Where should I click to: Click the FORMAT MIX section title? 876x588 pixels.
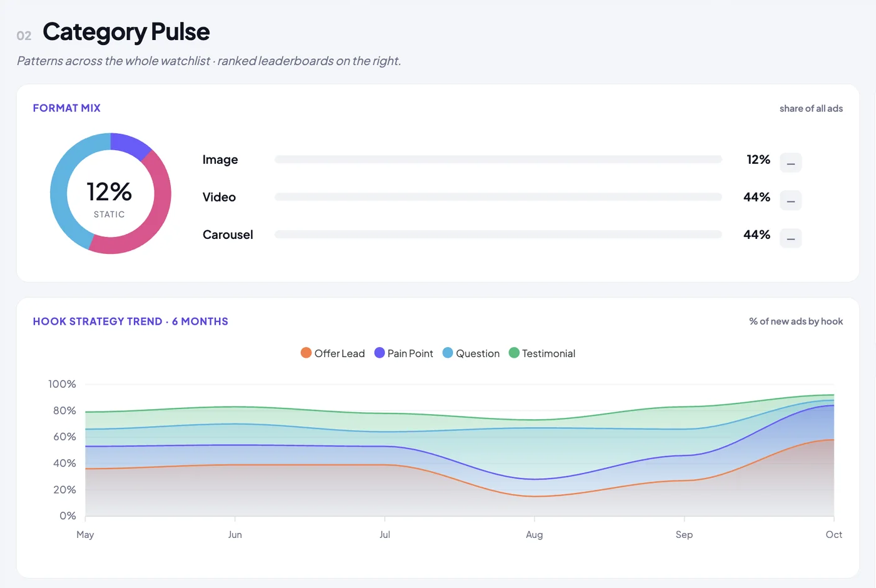66,108
